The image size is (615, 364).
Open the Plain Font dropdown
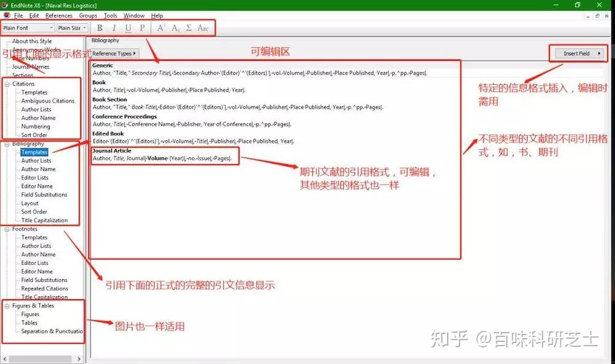tap(28, 28)
